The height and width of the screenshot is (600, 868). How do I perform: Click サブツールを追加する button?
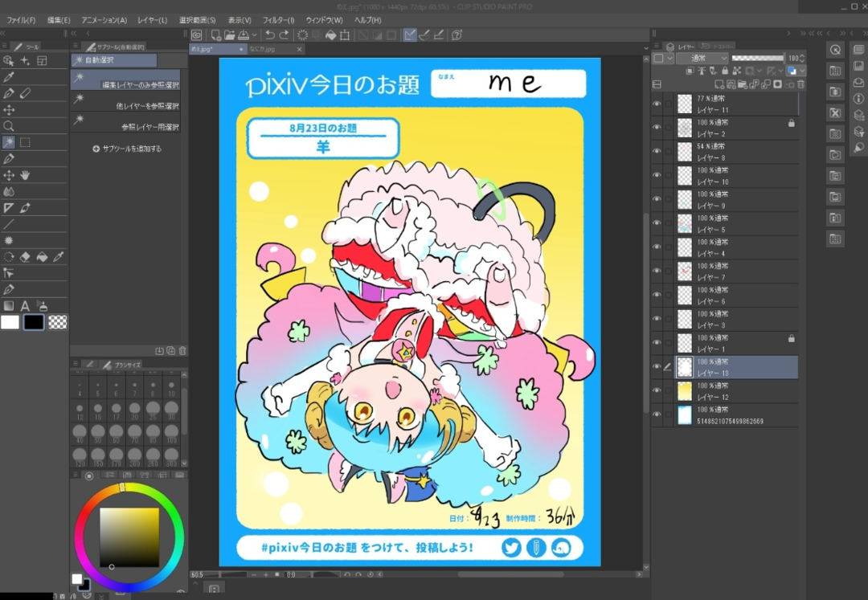(127, 149)
